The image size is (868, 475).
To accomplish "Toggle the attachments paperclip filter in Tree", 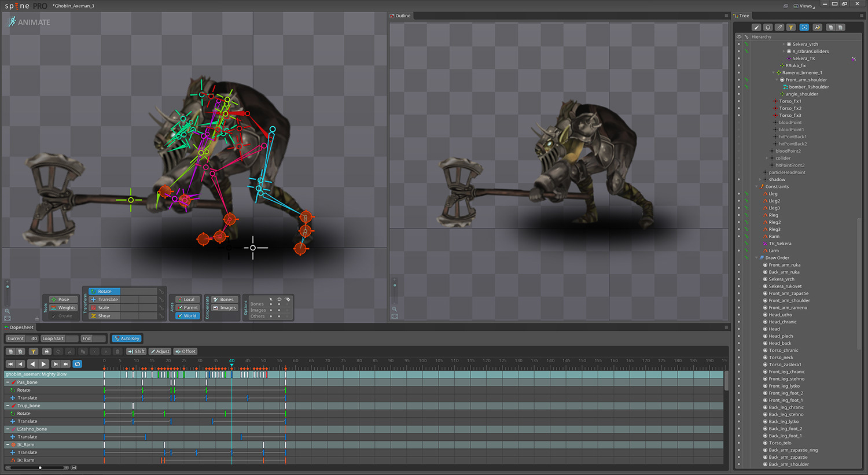I will click(779, 27).
